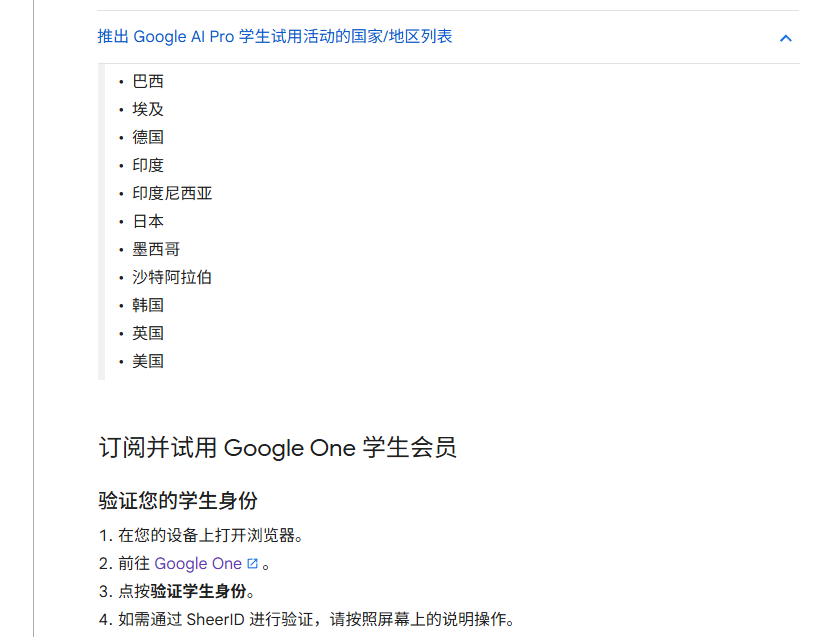Image resolution: width=837 pixels, height=637 pixels.
Task: Click the bold "验证学生身份" text in step 3
Action: tap(198, 591)
